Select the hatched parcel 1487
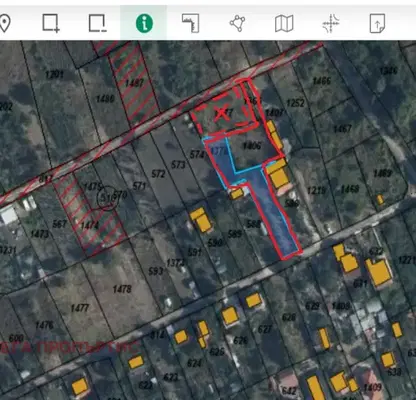 (x=133, y=83)
